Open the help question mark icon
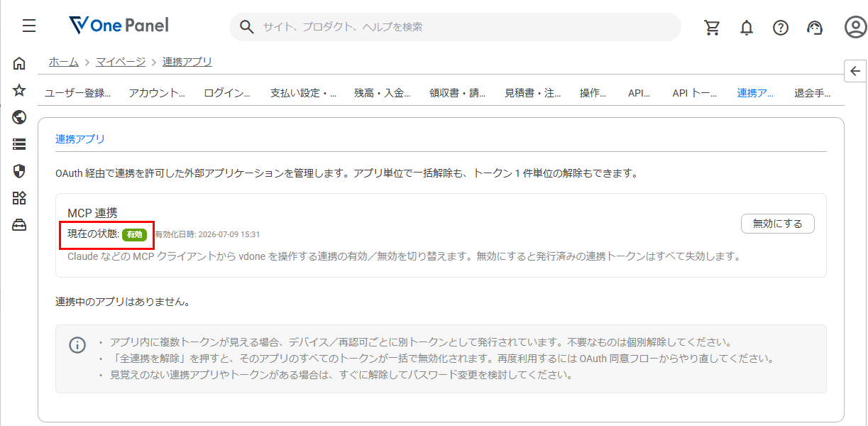The width and height of the screenshot is (868, 426). click(x=781, y=28)
